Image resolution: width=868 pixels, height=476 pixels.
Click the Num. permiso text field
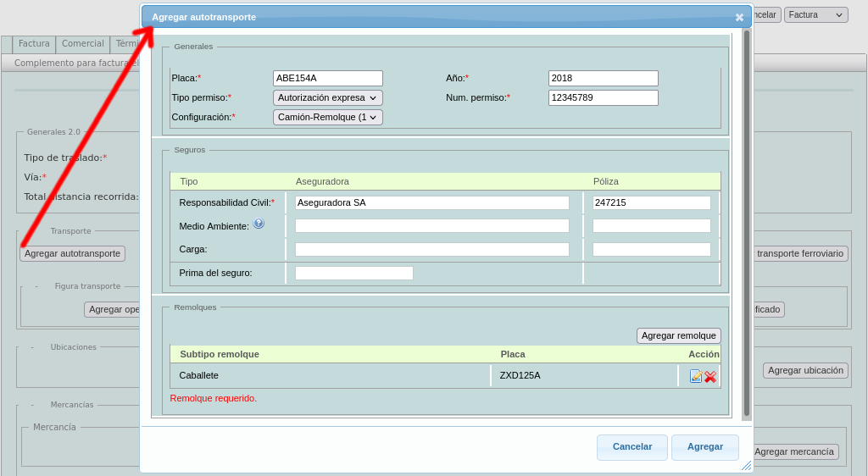click(x=603, y=97)
